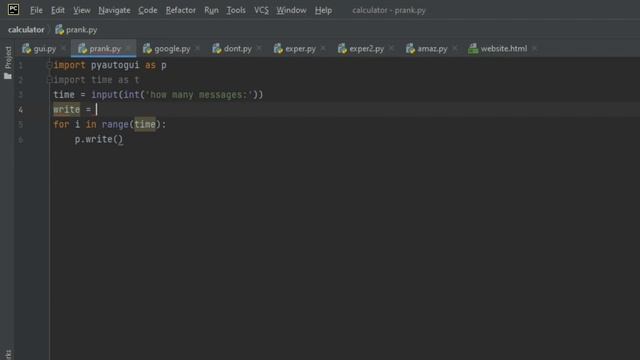Open the Refactor menu
The height and width of the screenshot is (360, 640).
(x=181, y=10)
